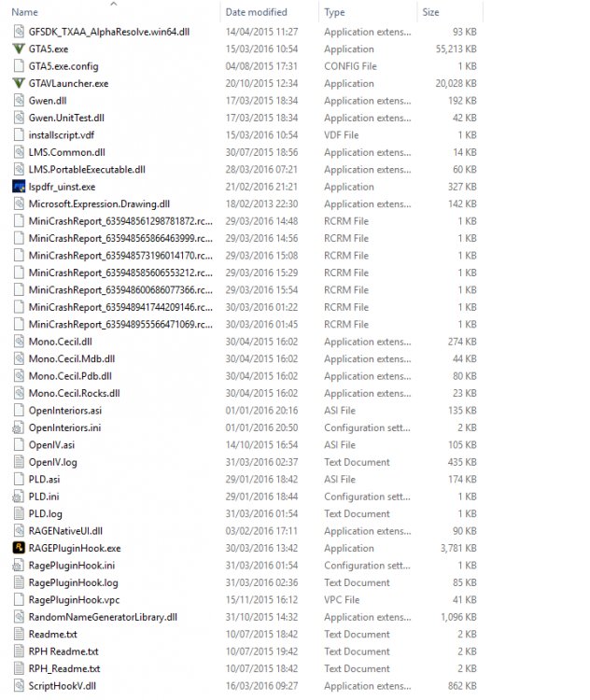Select MiniCrashReport_635948573196014170 file
The height and width of the screenshot is (700, 590).
[120, 256]
